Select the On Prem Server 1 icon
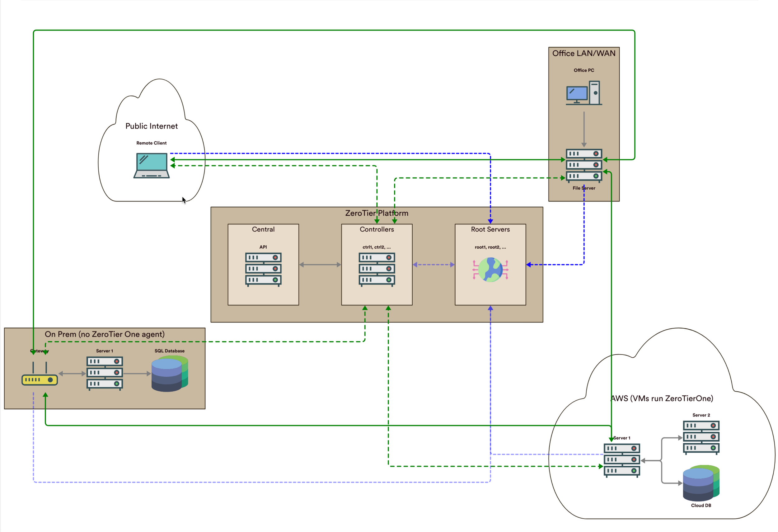Screen dimensions: 778x532 pos(105,373)
